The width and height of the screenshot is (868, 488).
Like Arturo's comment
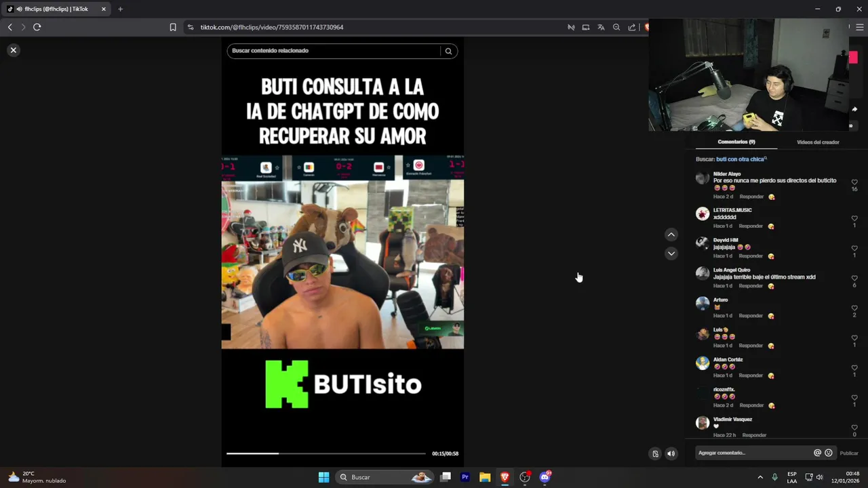854,308
